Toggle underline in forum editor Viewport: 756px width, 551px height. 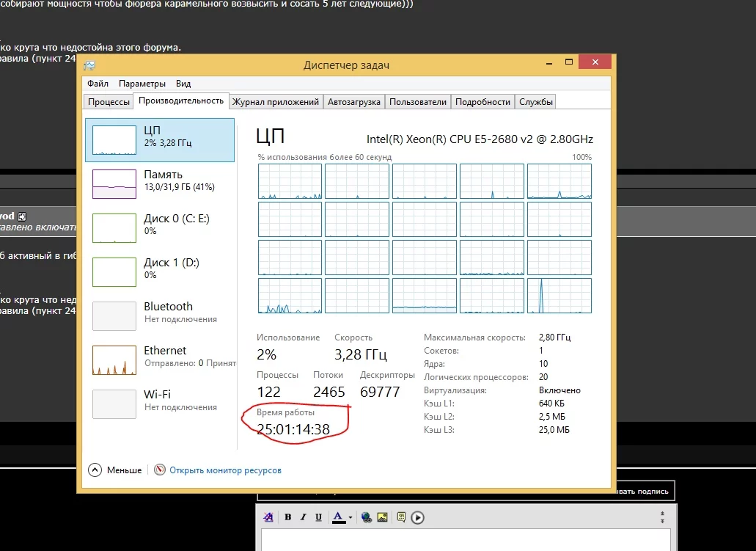click(x=318, y=517)
